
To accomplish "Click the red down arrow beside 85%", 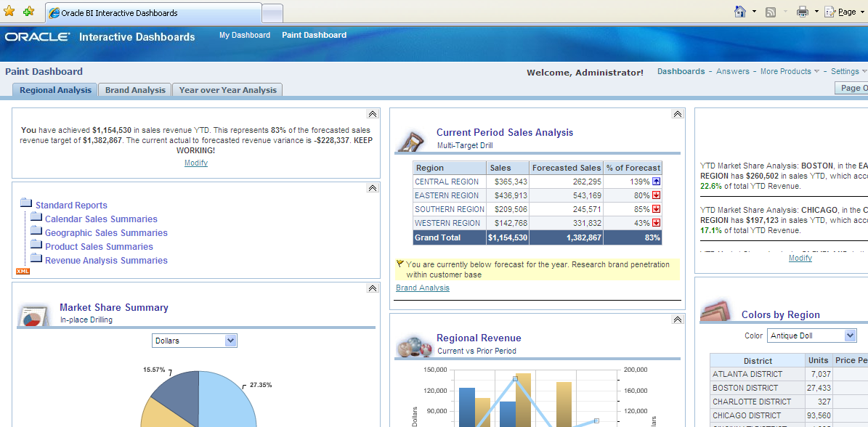I will click(656, 209).
